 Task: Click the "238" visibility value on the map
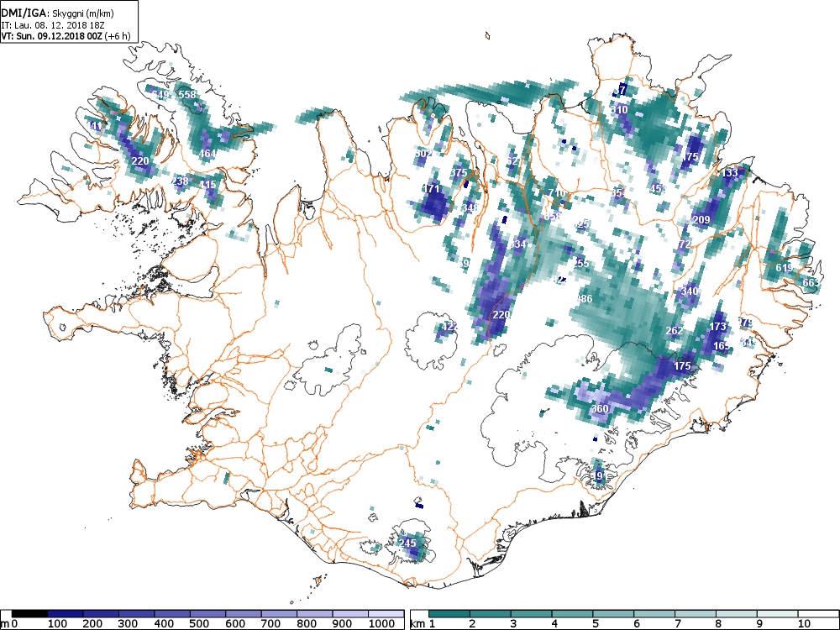(180, 181)
